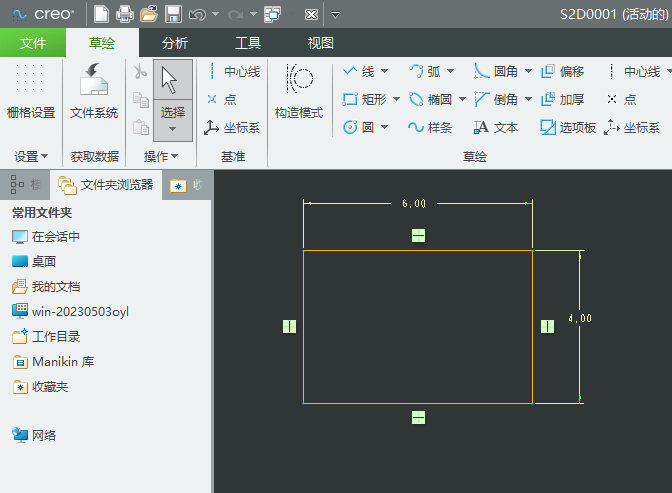Select the 6.00 width dimension

[x=414, y=204]
